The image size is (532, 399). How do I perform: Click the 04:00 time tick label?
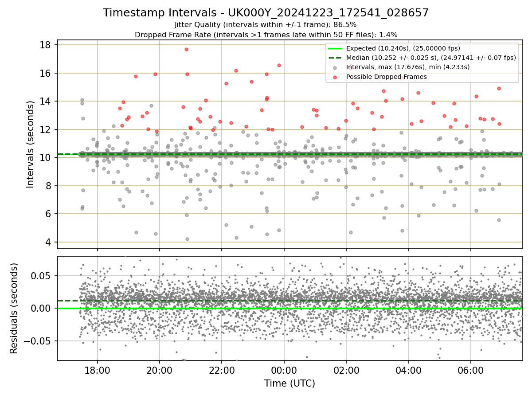408,371
